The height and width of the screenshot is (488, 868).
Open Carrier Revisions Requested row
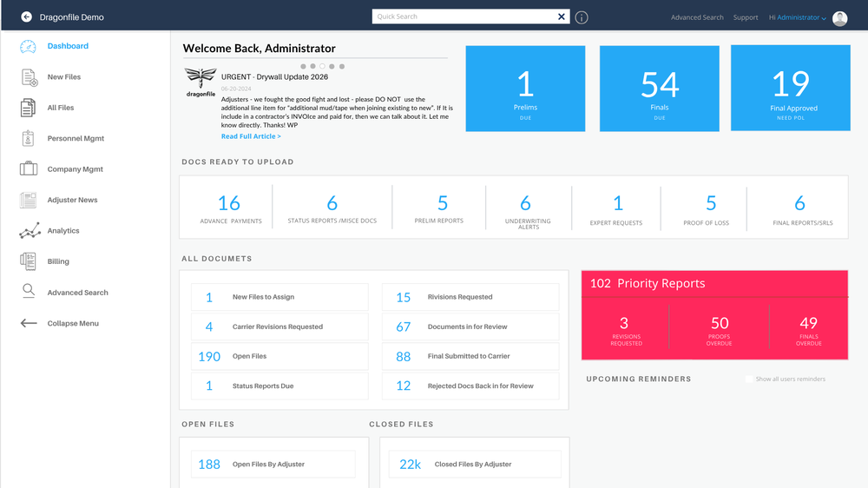click(279, 326)
